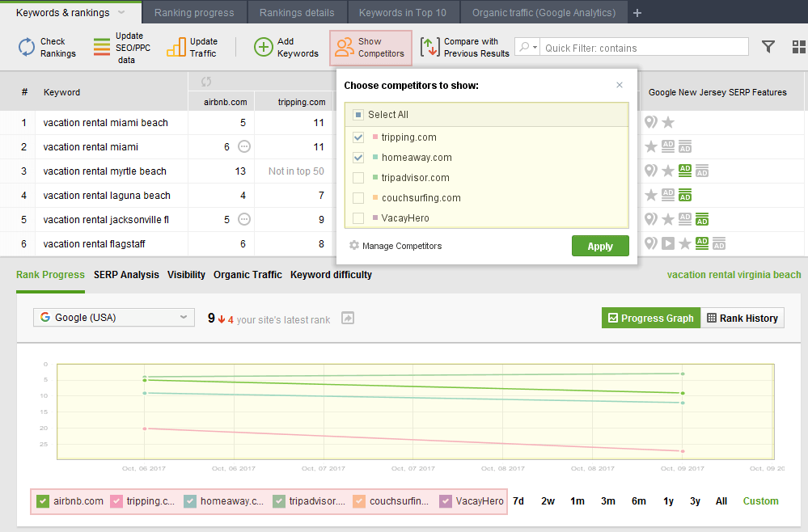Click the share icon beside latest rank
This screenshot has width=808, height=532.
348,319
